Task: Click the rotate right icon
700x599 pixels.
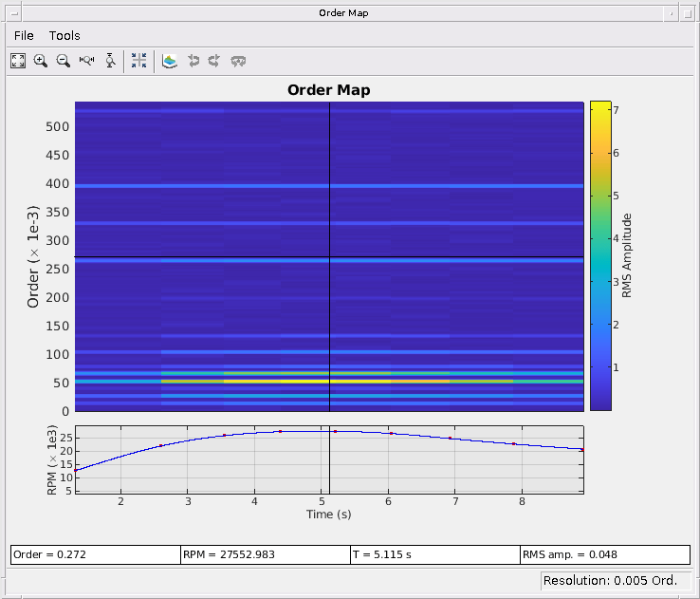Action: [x=215, y=61]
